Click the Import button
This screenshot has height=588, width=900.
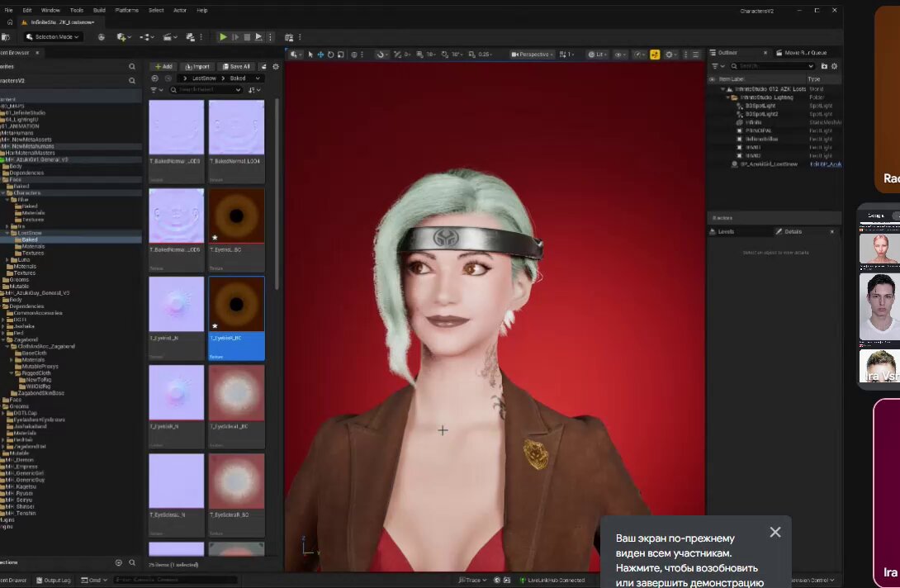pyautogui.click(x=197, y=67)
